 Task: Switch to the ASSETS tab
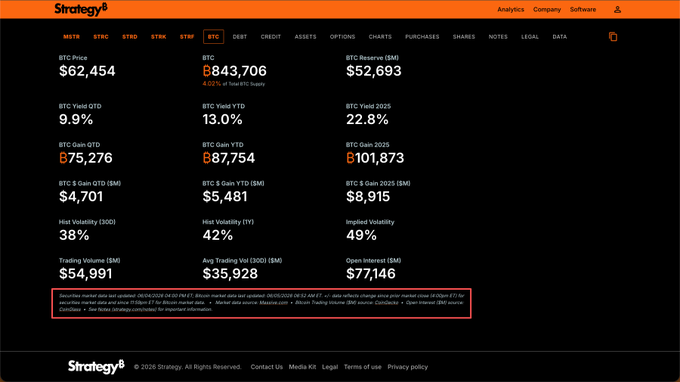(305, 37)
